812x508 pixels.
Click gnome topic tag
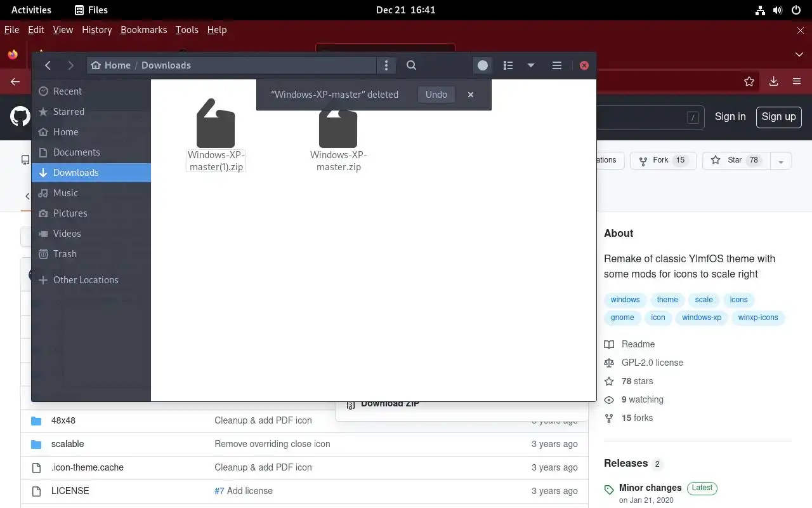click(622, 317)
